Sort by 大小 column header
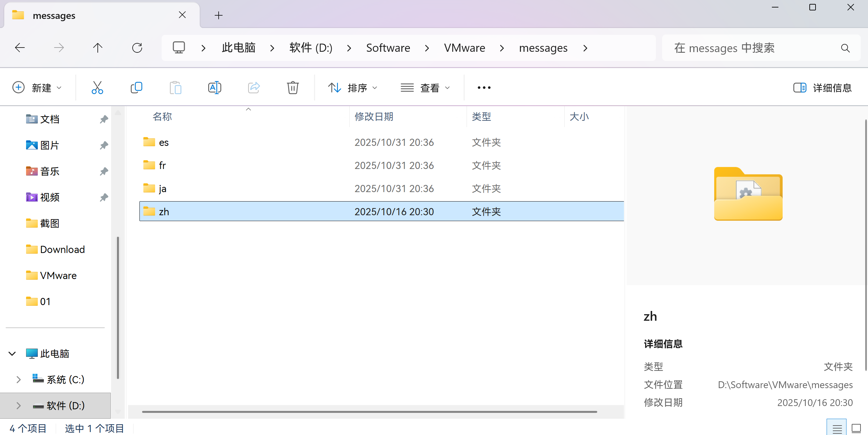 click(x=579, y=117)
